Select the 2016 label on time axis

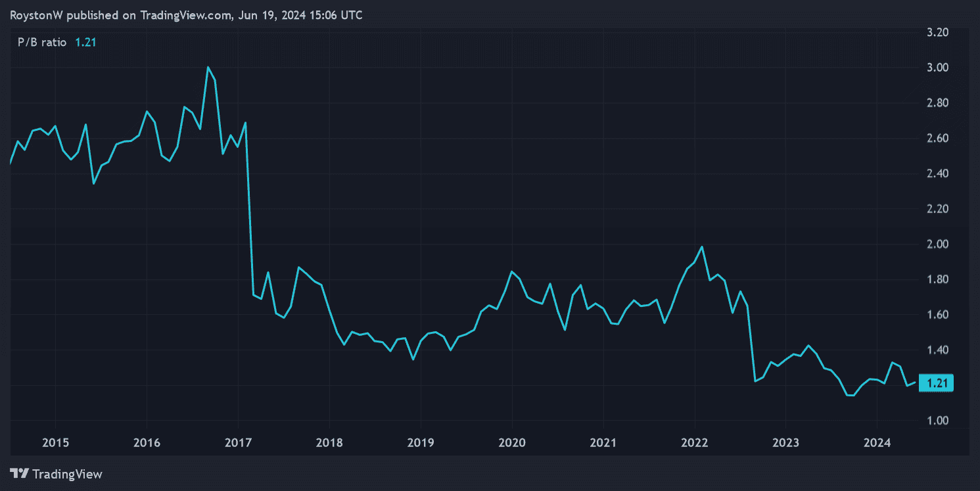click(x=147, y=443)
